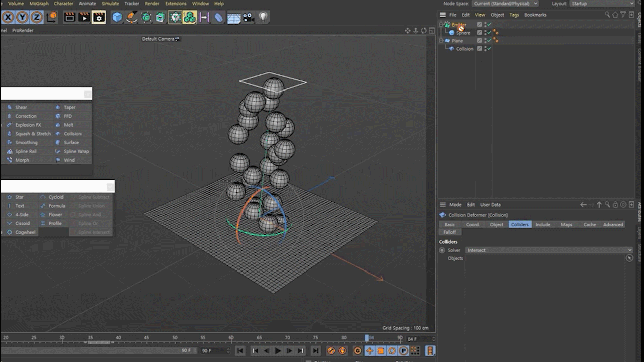Search objects with magnifier icon
This screenshot has width=644, height=362.
click(x=607, y=15)
